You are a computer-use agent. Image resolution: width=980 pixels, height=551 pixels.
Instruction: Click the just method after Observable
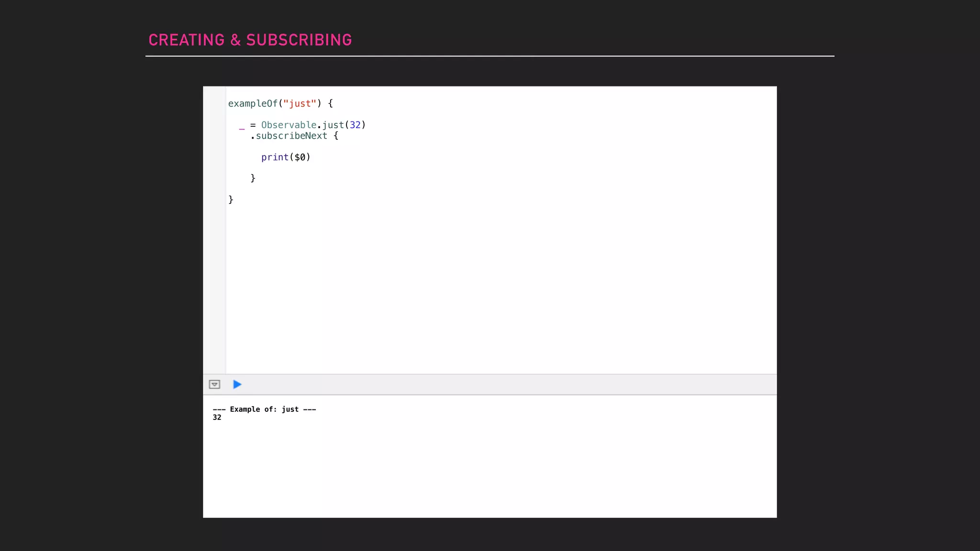(333, 125)
